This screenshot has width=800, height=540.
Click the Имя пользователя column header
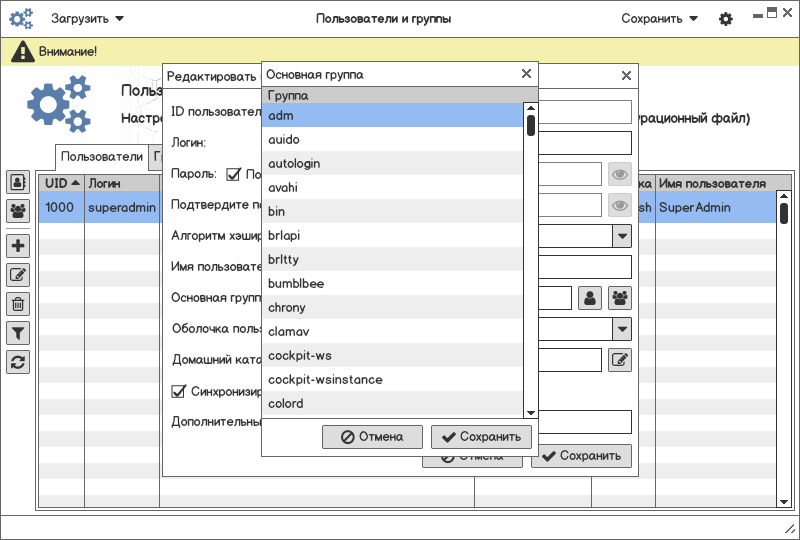pos(723,183)
